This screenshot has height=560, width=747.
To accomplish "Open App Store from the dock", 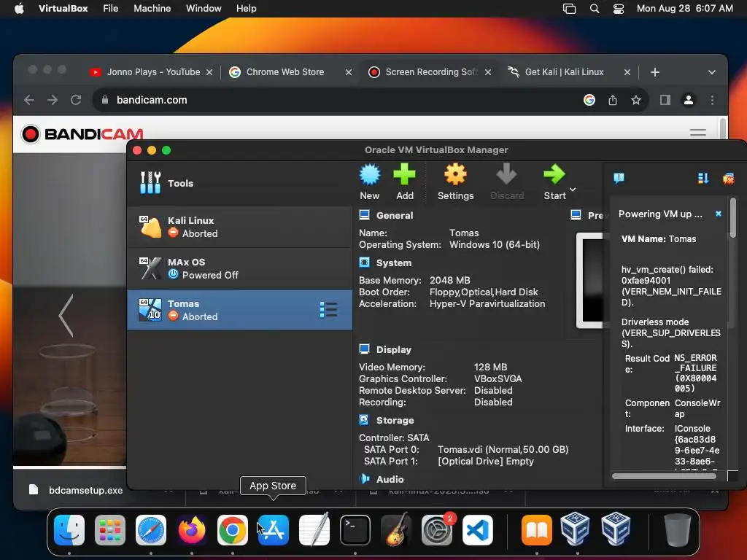I will click(x=274, y=530).
